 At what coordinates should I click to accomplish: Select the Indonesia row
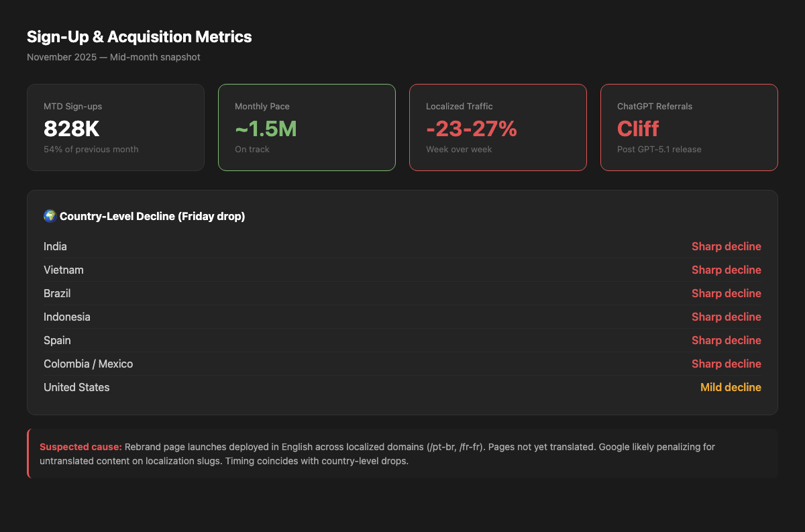tap(402, 317)
